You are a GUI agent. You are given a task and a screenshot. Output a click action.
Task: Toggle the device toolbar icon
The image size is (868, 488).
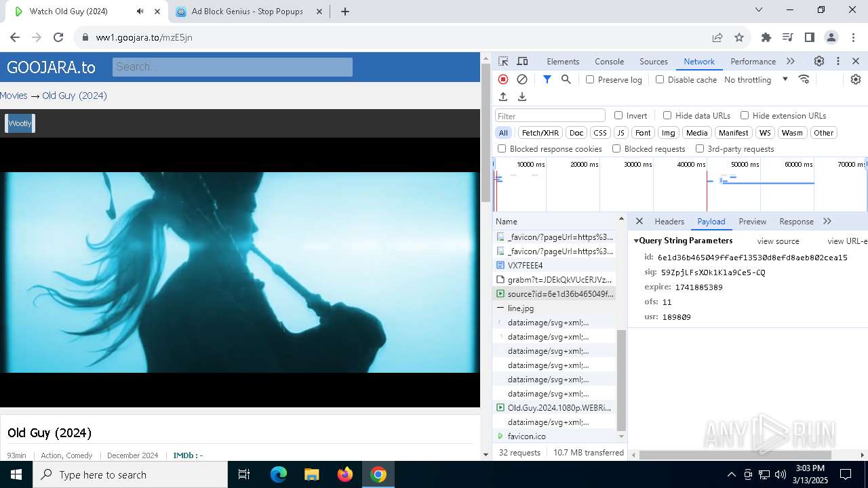[522, 61]
